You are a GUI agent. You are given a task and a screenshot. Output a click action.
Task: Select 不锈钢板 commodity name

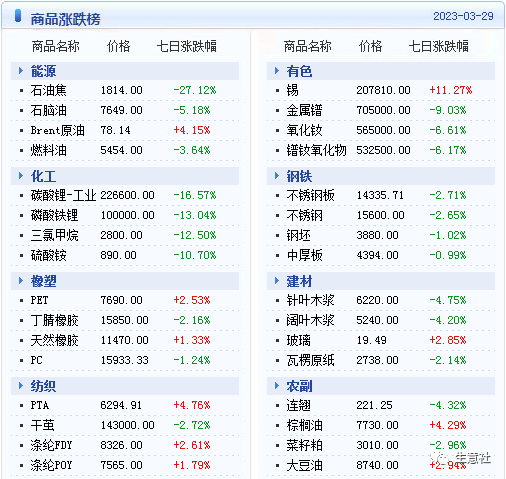[x=310, y=195]
